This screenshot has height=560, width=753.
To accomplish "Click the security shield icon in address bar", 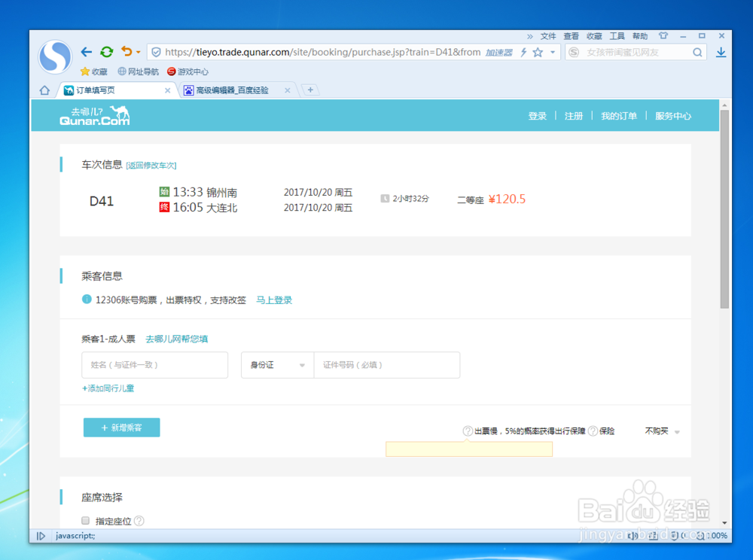I will pos(156,52).
